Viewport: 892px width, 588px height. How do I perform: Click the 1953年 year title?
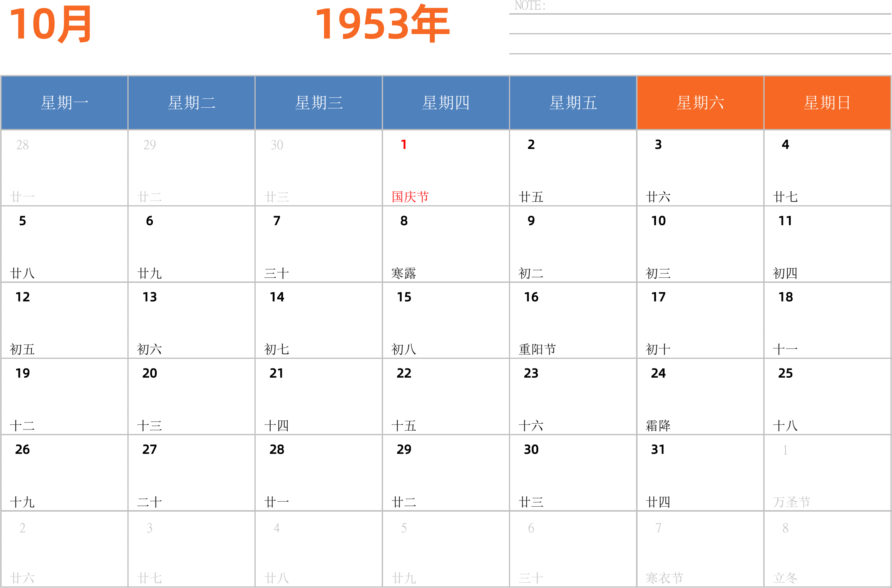tap(382, 25)
